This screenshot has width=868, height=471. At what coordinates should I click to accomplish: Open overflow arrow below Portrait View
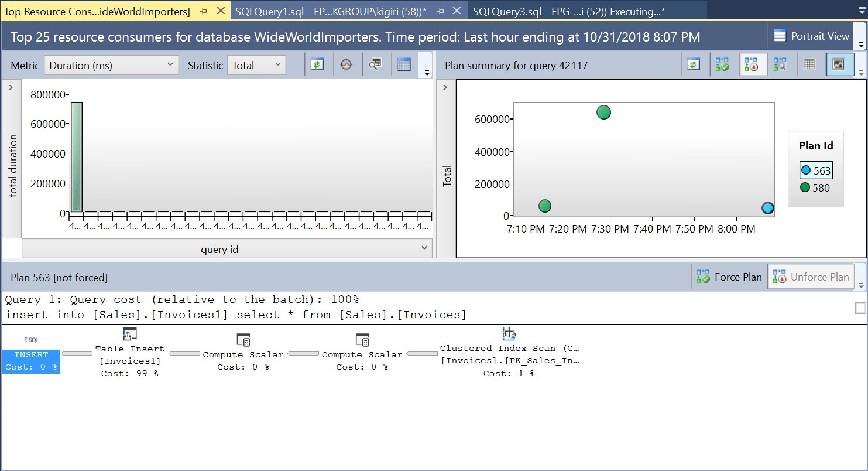coord(861,45)
